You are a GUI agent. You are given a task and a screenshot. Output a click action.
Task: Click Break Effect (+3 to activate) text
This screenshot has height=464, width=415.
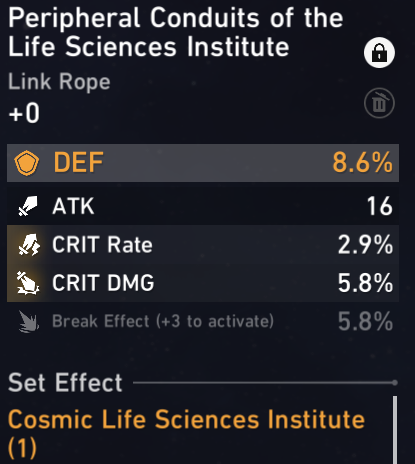coord(163,321)
